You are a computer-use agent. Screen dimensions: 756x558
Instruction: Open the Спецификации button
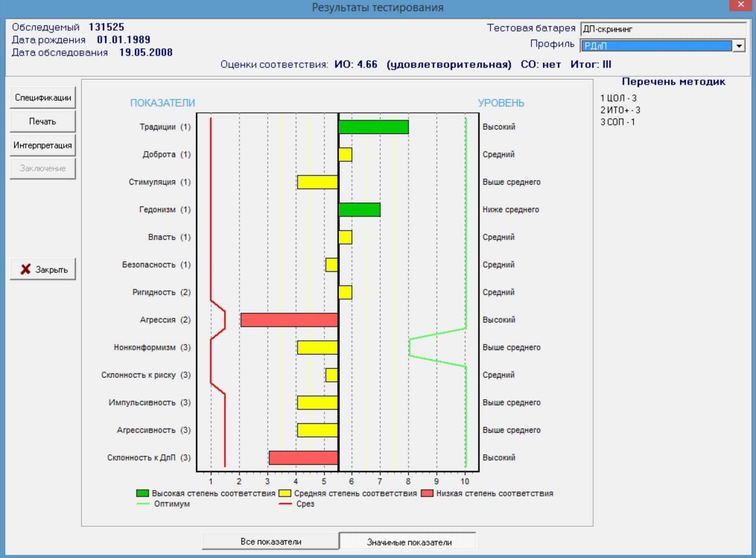(x=43, y=98)
